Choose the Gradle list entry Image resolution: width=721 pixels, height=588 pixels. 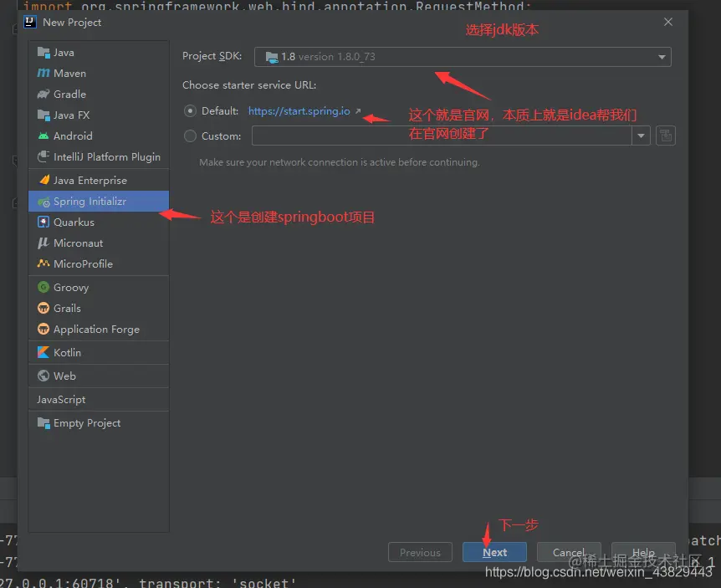tap(99, 94)
